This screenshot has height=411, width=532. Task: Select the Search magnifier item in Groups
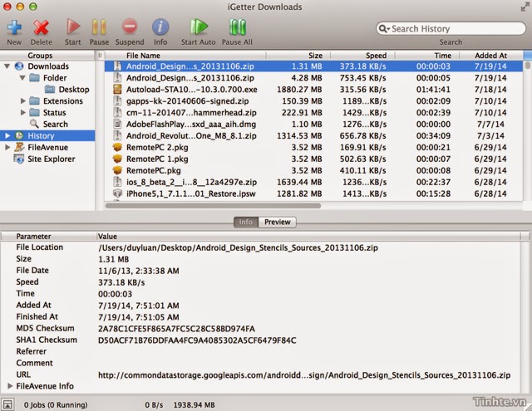click(x=34, y=124)
